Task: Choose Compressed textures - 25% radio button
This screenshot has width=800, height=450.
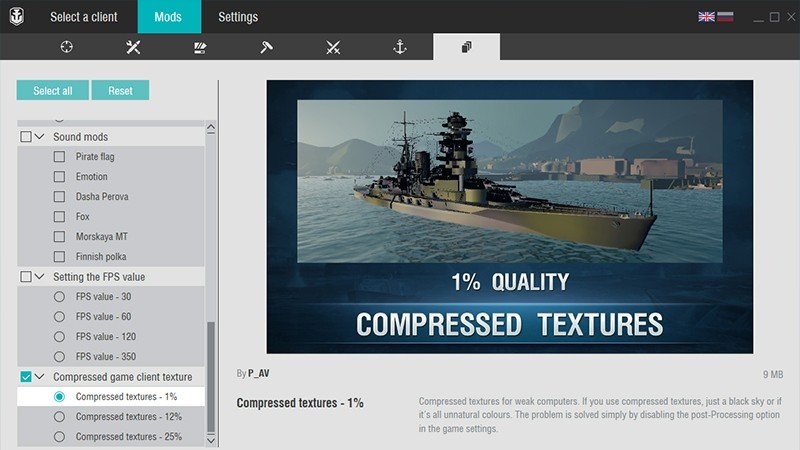Action: pyautogui.click(x=59, y=437)
